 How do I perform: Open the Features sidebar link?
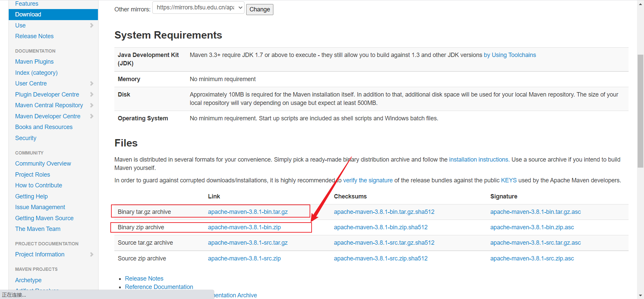coord(26,4)
